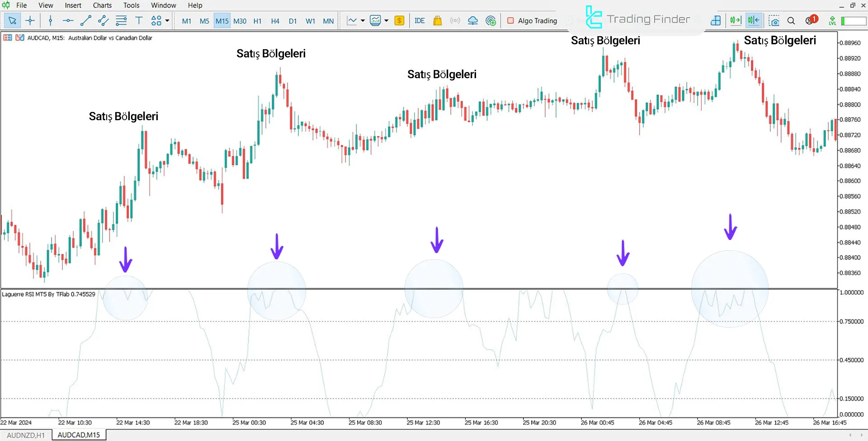Add a Text label to the chart
The height and width of the screenshot is (441, 868).
139,20
